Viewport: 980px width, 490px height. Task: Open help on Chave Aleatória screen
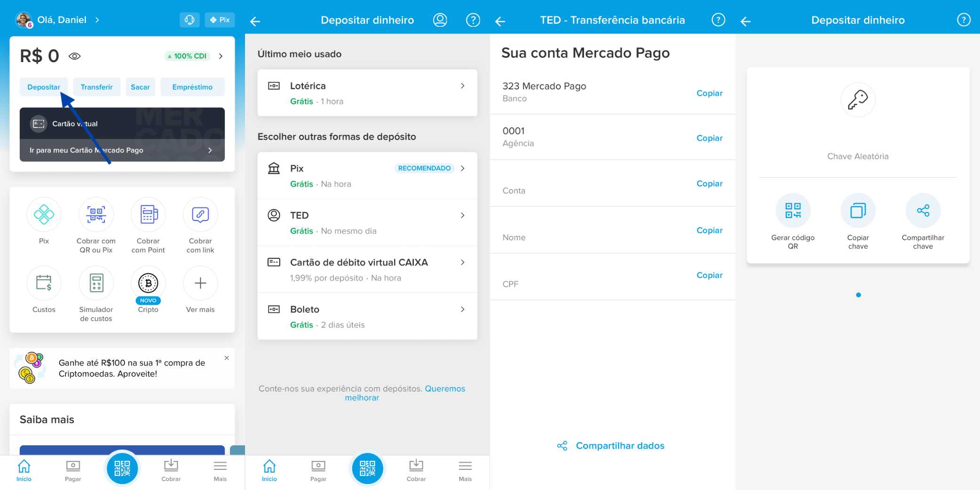(x=964, y=20)
